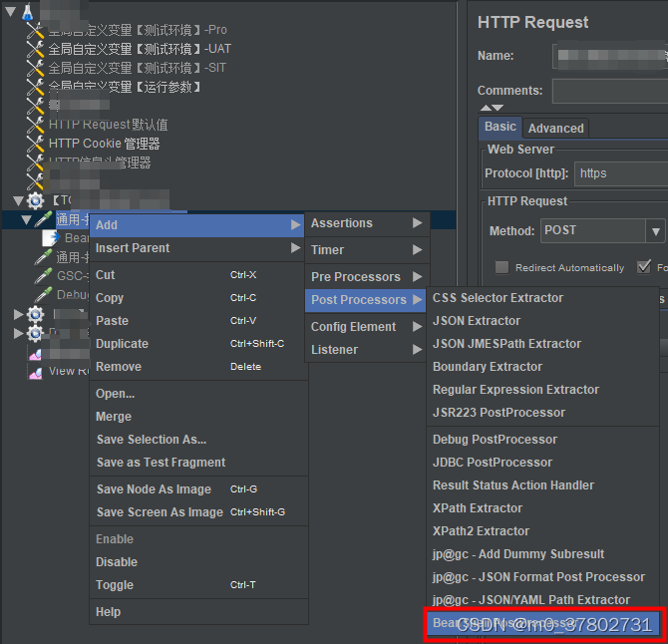Click the wrench icon beside the -SIT variables

35,68
